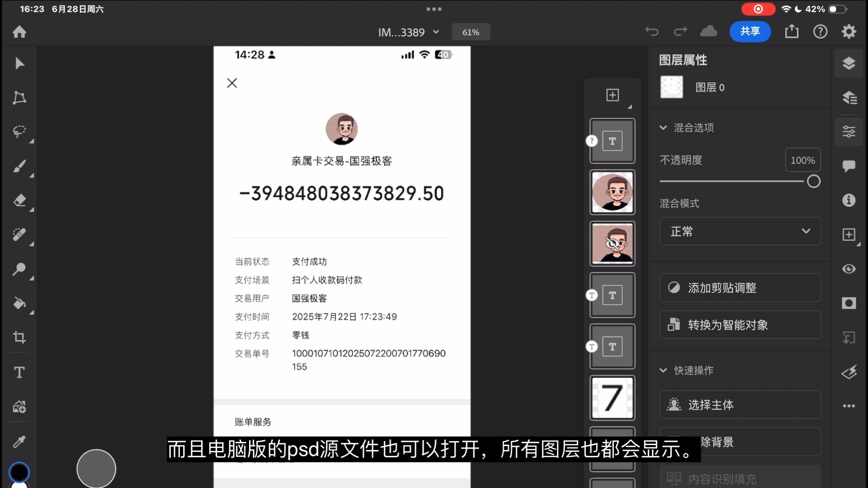Select the 图层 0 thumbnail in properties

coord(672,87)
